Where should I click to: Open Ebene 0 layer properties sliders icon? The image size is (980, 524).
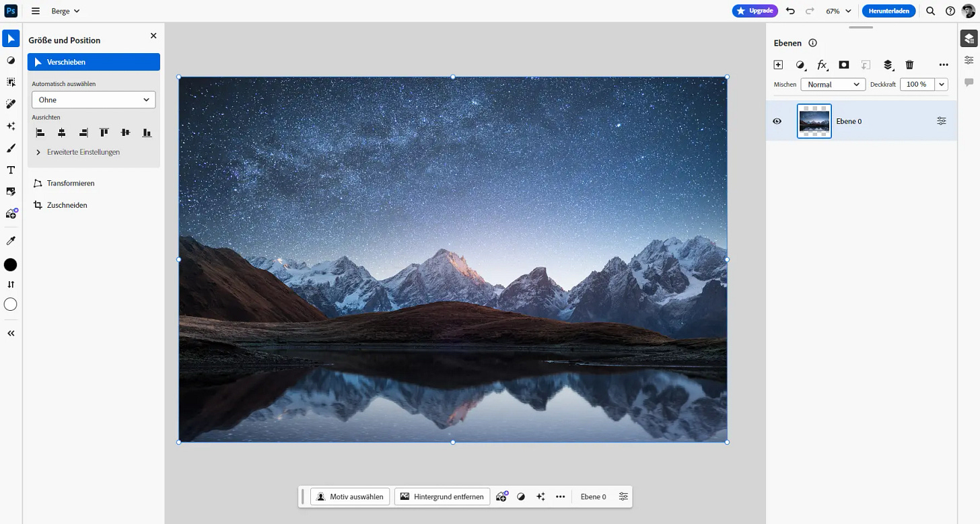(x=941, y=121)
